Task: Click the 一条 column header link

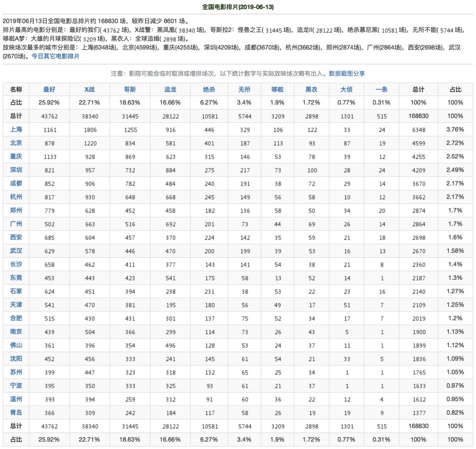Action: coord(382,89)
